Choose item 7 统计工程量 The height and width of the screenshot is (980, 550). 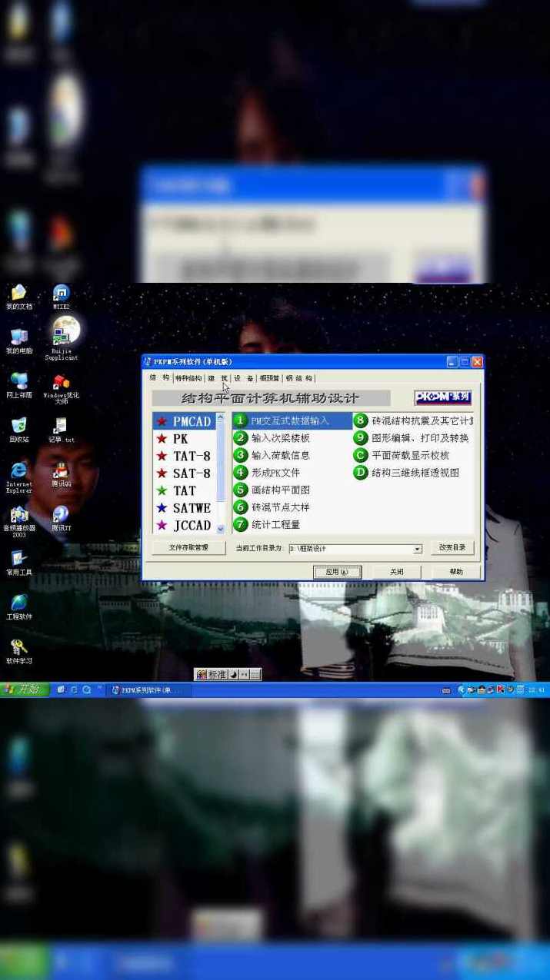click(268, 524)
